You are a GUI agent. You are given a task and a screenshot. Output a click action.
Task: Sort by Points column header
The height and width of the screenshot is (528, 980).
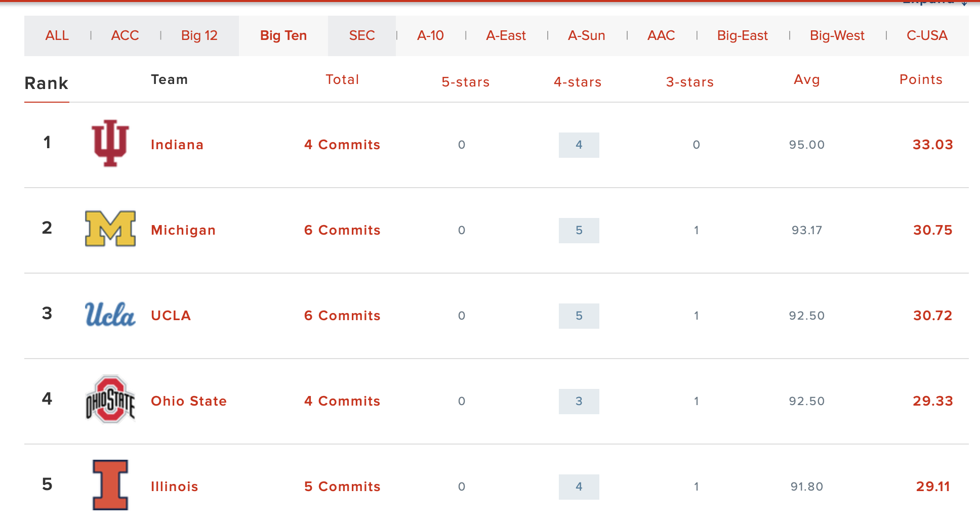920,79
